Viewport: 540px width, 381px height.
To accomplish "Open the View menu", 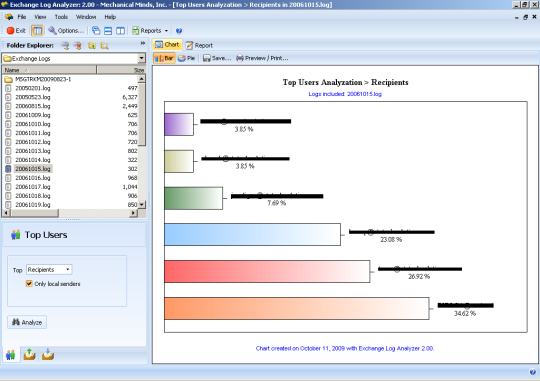I will click(x=40, y=17).
